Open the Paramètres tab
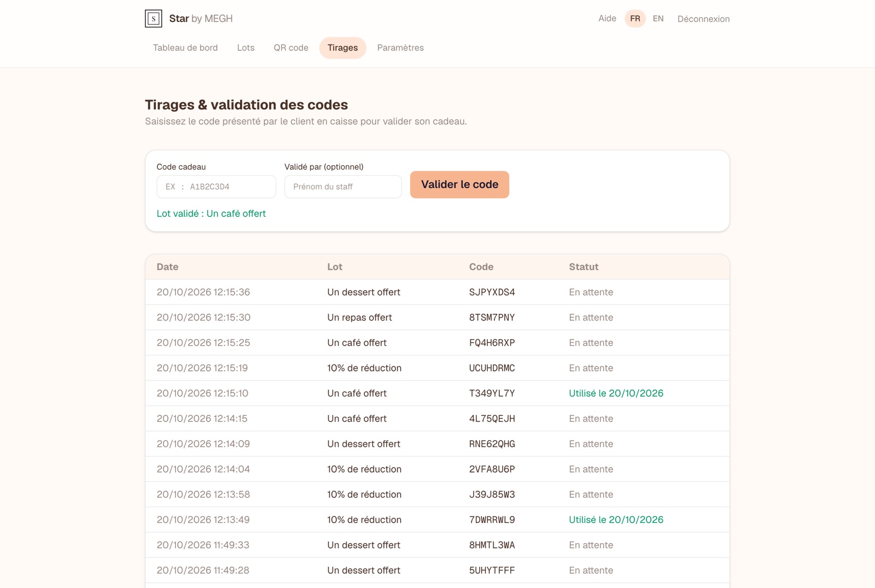This screenshot has width=875, height=588. pos(400,48)
